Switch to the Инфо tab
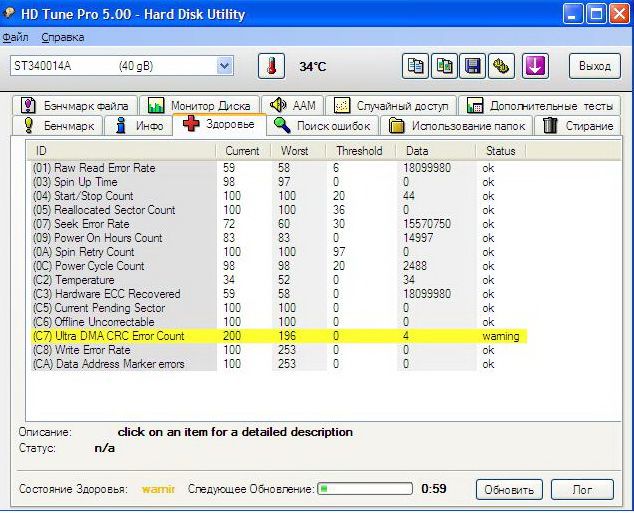Viewport: 634px width, 513px height. [x=139, y=125]
